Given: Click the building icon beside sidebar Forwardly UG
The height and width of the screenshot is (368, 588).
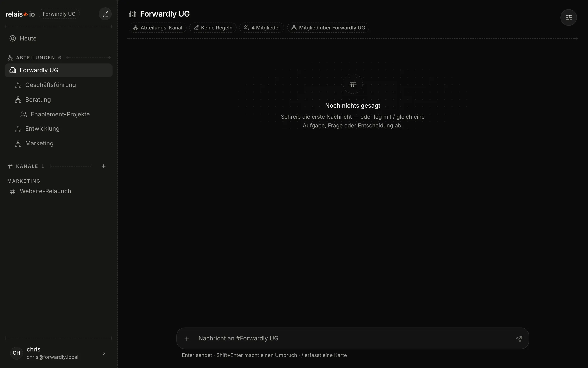Looking at the screenshot, I should [13, 70].
